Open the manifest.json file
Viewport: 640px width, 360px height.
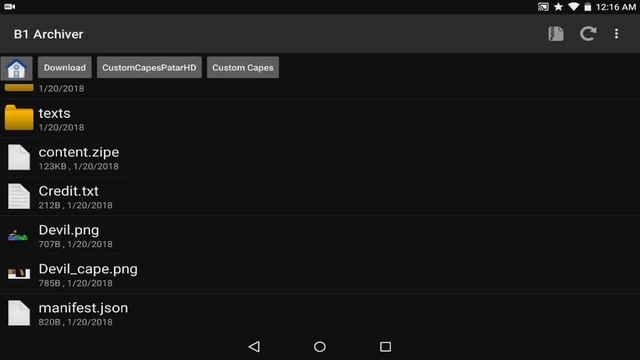point(320,313)
